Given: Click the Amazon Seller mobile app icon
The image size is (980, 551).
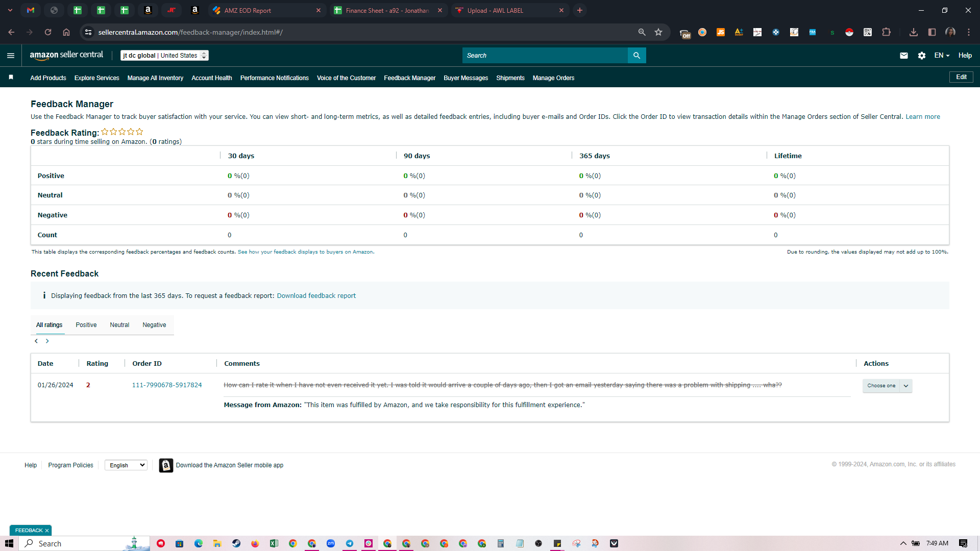Looking at the screenshot, I should 166,465.
